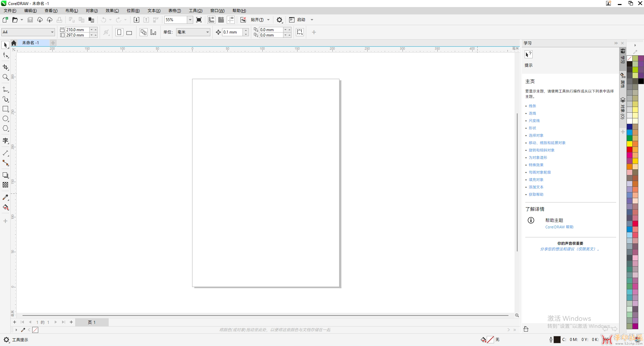644x346 pixels.
Task: Open the CorelDRAW 帮助 link
Action: 559,227
